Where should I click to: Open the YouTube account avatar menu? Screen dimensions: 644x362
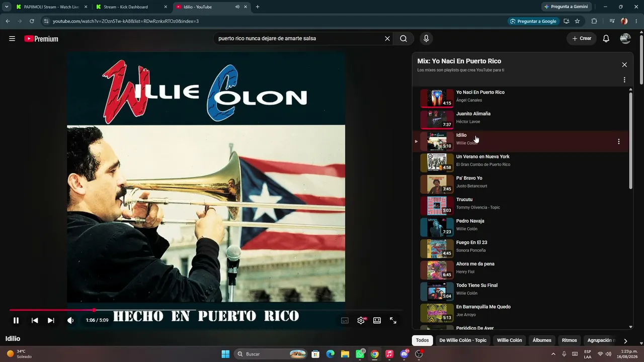click(x=625, y=39)
